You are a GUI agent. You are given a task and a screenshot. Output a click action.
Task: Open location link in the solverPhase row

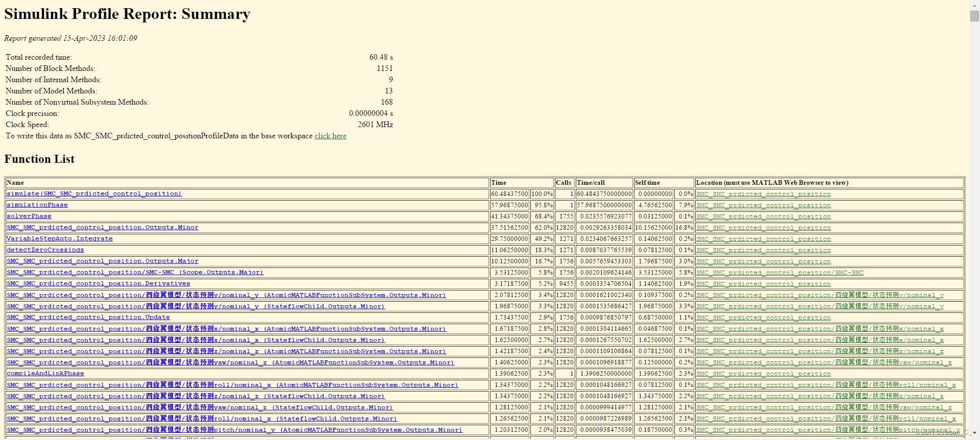click(x=764, y=216)
